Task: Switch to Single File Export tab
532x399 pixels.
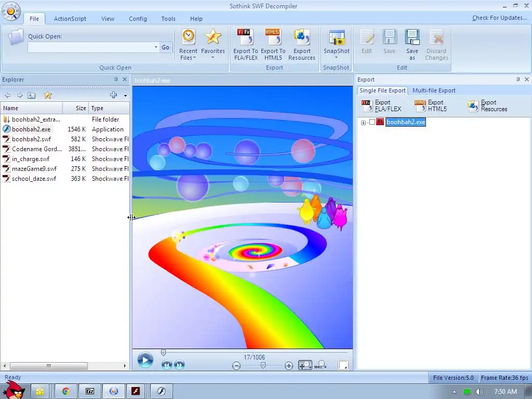Action: point(382,90)
